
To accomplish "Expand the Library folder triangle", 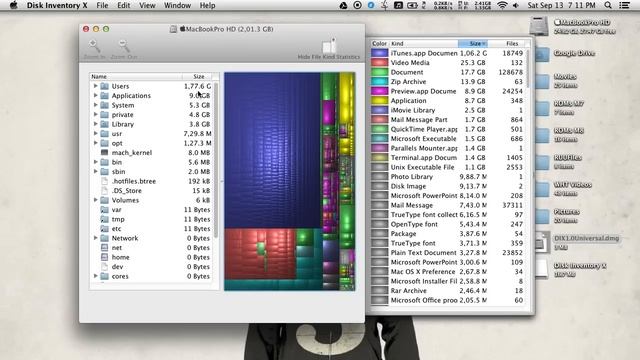I will [x=96, y=124].
